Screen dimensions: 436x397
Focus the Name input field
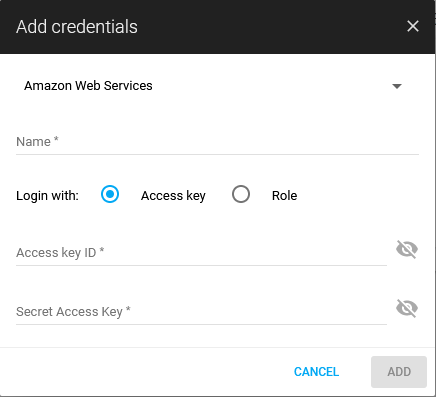click(217, 142)
